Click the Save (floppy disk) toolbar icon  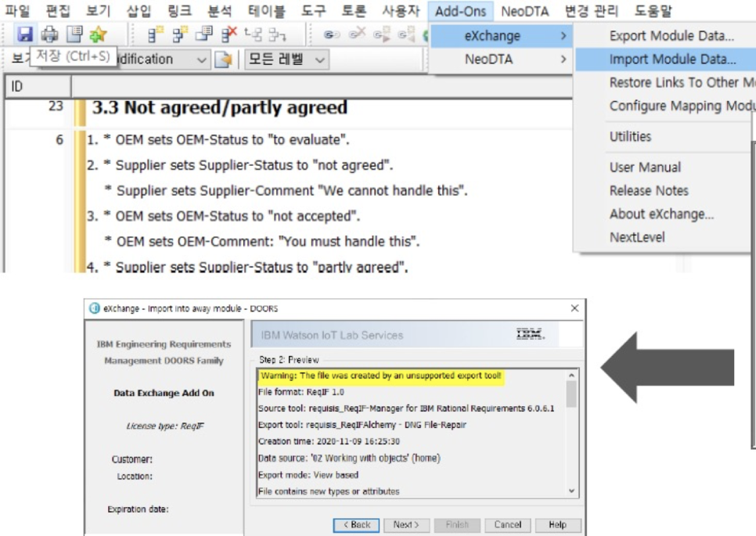tap(24, 34)
